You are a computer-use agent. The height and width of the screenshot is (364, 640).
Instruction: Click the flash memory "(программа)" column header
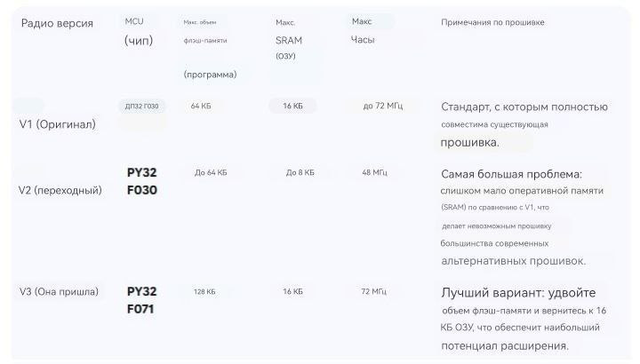(x=210, y=74)
